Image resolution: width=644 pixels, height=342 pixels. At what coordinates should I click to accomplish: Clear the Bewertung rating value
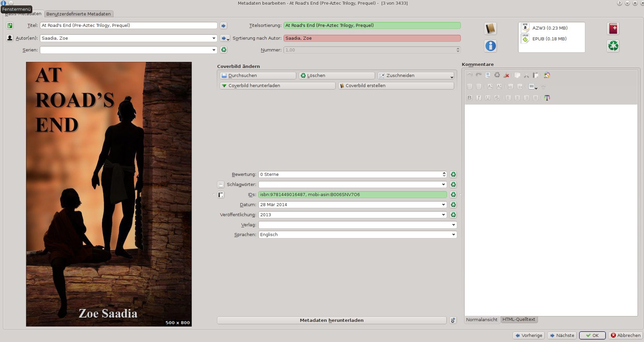tap(453, 175)
